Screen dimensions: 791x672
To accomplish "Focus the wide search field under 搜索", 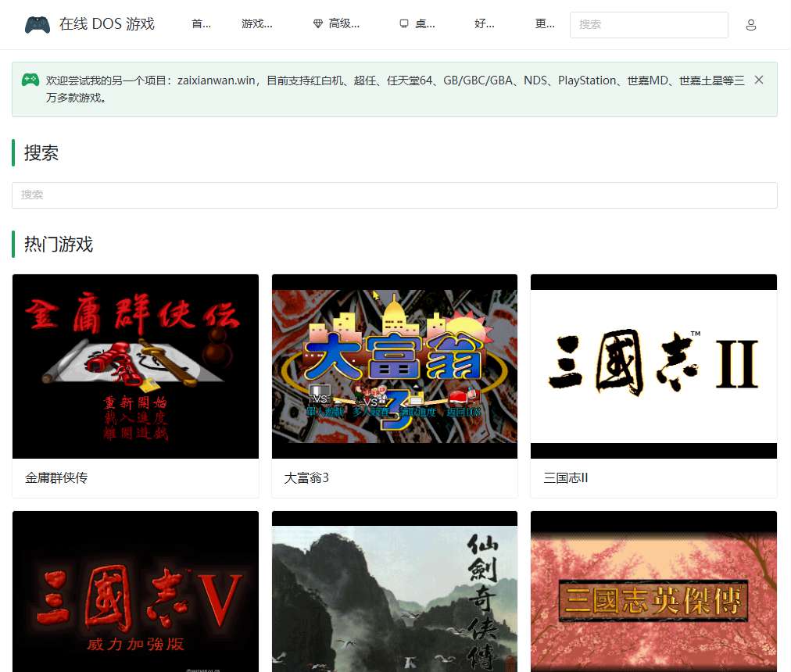I will tap(395, 195).
